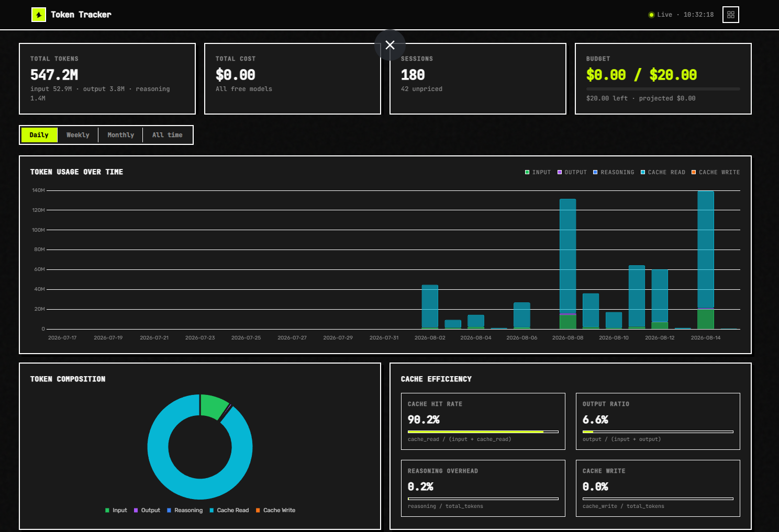Show the All time tab
The image size is (779, 532).
[168, 135]
